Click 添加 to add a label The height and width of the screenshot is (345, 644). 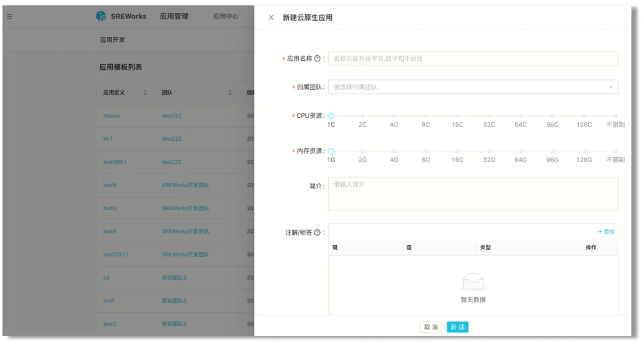pyautogui.click(x=606, y=232)
